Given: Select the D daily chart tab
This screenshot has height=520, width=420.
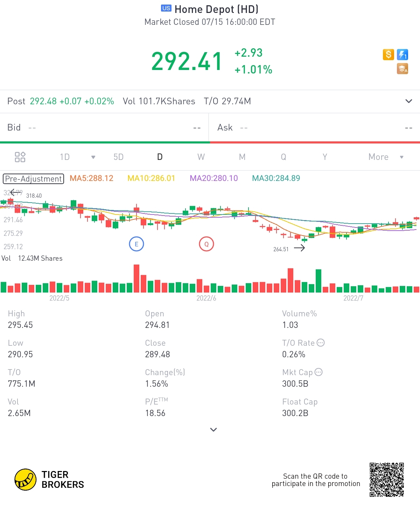Looking at the screenshot, I should pyautogui.click(x=160, y=157).
